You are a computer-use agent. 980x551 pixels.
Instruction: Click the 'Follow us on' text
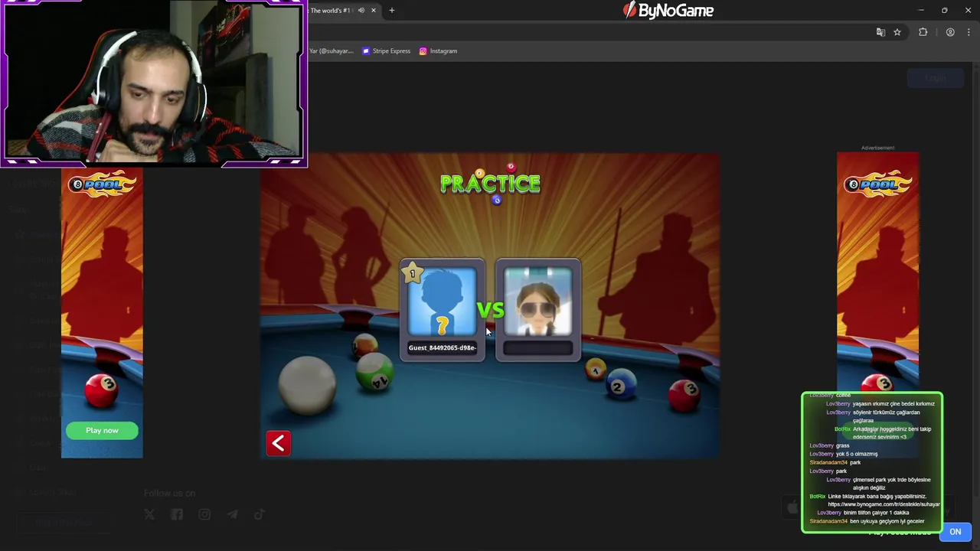[x=169, y=494]
